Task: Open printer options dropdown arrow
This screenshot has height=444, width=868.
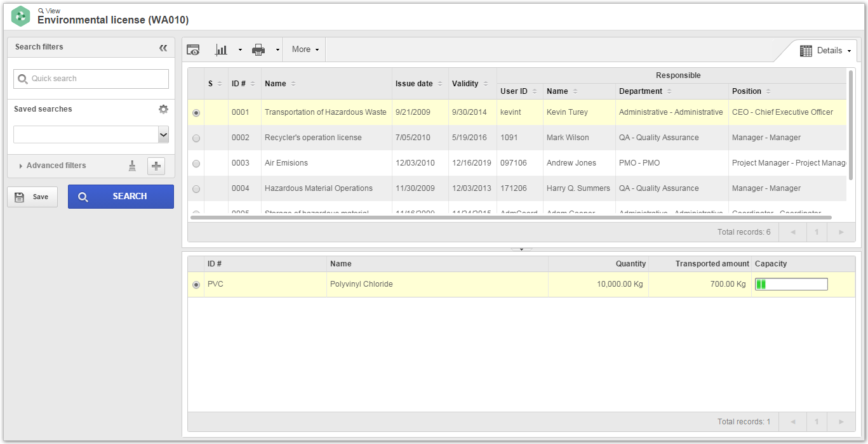Action: tap(277, 50)
